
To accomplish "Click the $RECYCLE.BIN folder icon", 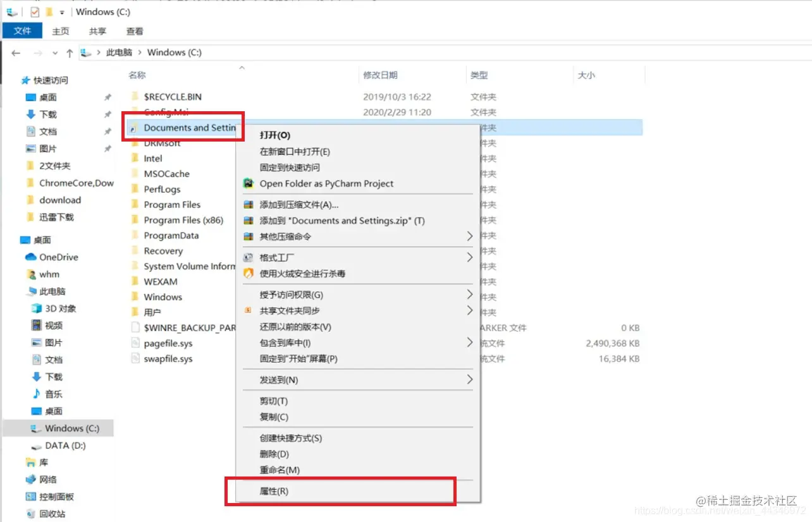I will [x=134, y=97].
